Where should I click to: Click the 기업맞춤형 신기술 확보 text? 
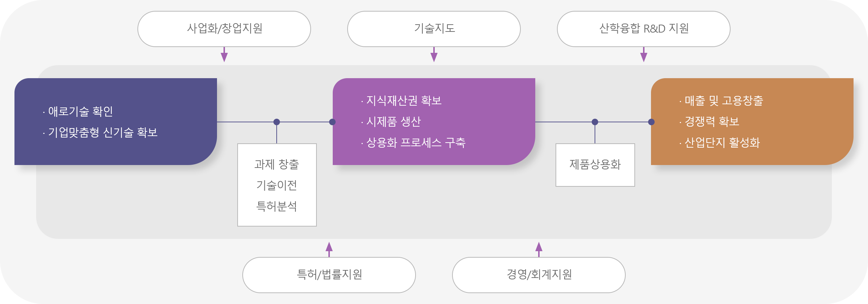tap(103, 132)
